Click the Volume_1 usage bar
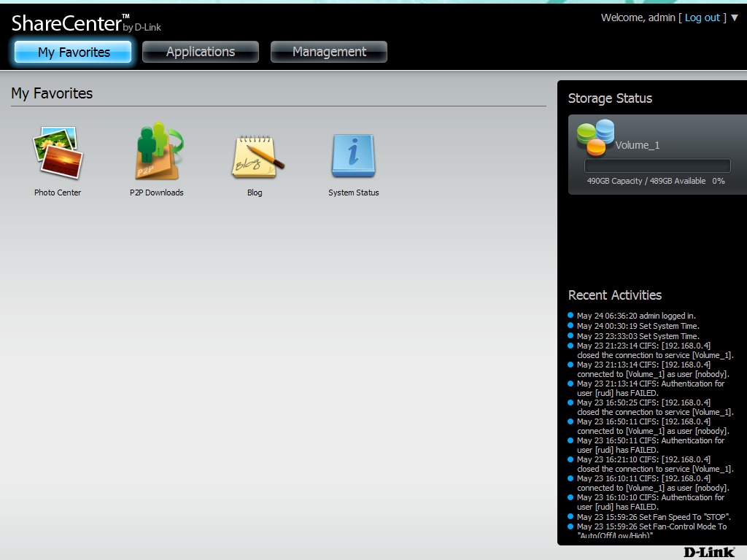The image size is (747, 560). [657, 166]
